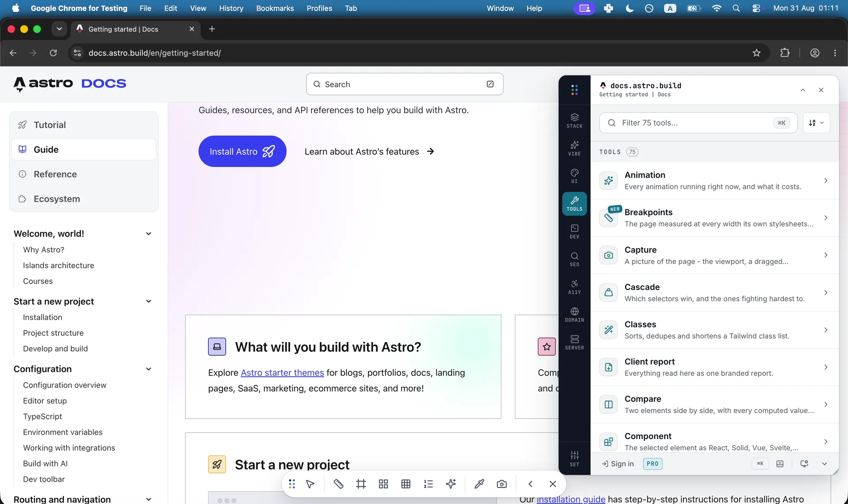Viewport: 848px width, 504px height.
Task: Focus the Astro Docs Search box
Action: 405,84
